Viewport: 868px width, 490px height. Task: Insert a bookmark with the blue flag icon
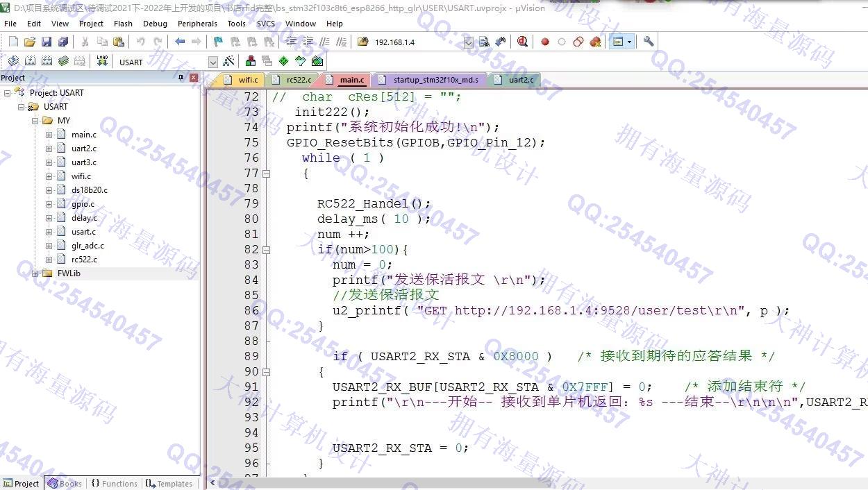(218, 42)
